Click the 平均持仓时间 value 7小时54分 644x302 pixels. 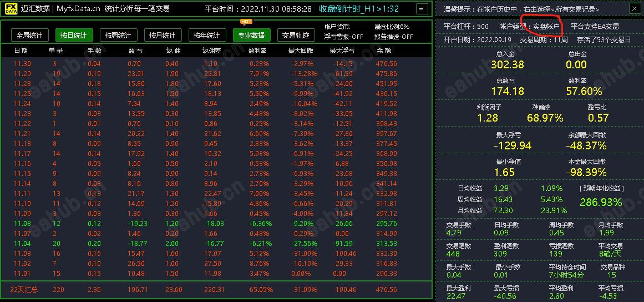click(566, 275)
